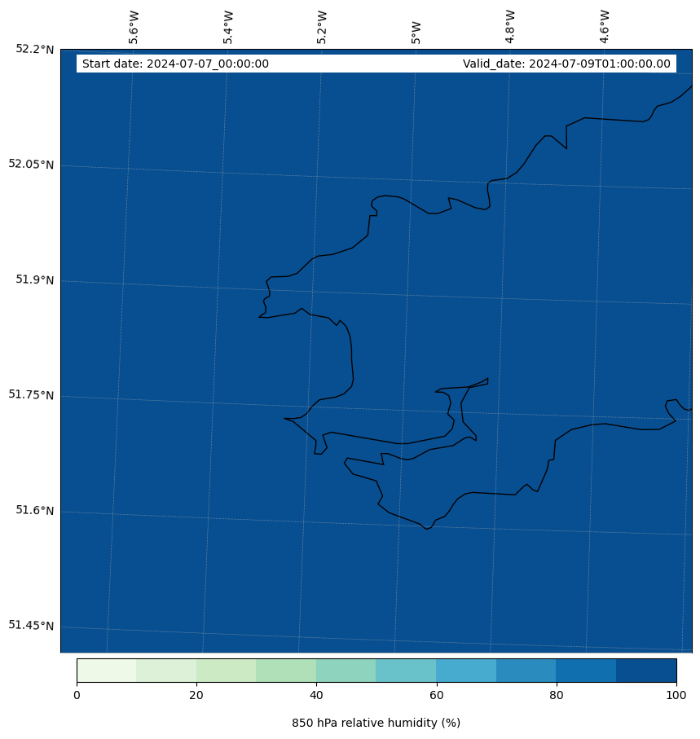
Task: Select the 40–50% teal colorbar segment
Action: coord(346,670)
